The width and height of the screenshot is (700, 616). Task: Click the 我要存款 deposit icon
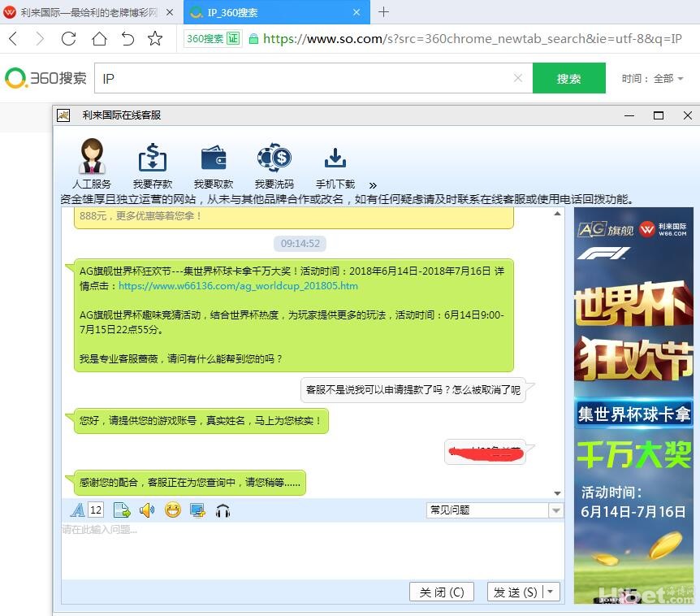(153, 158)
